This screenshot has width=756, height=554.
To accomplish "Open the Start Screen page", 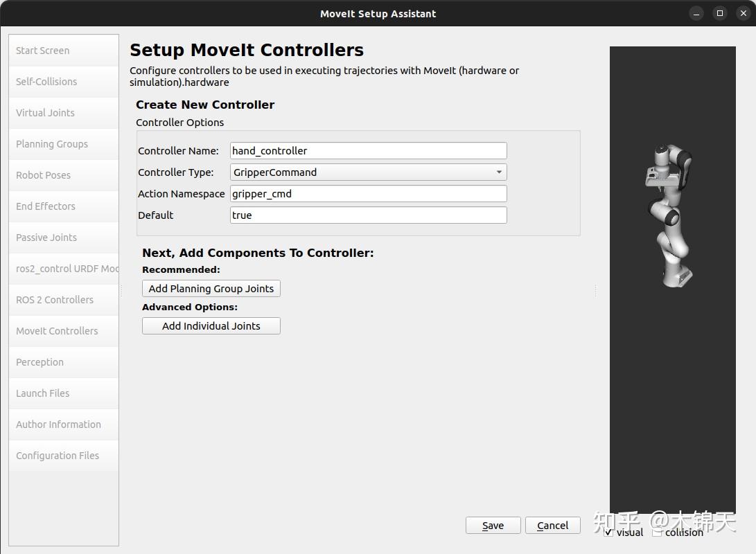I will coord(63,50).
